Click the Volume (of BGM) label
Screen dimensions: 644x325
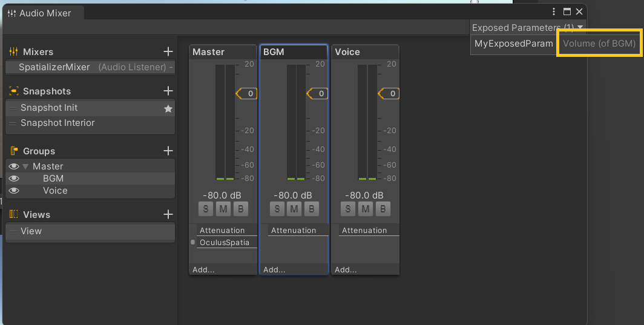point(599,43)
